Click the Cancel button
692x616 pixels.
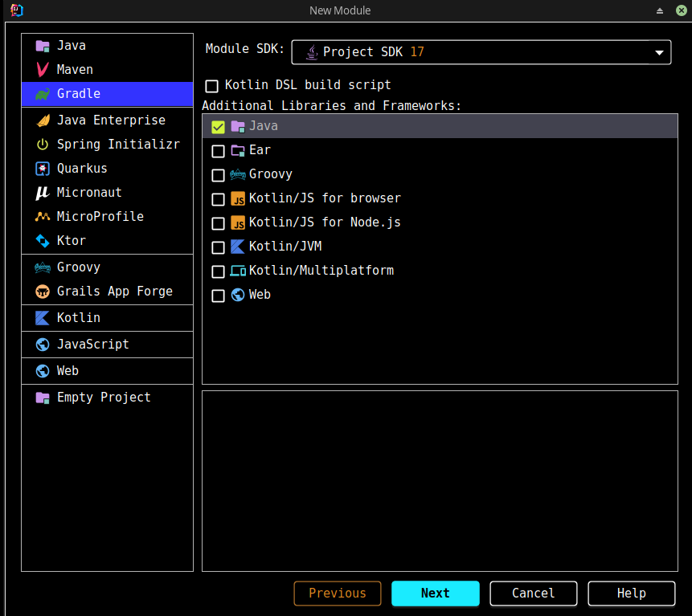533,594
